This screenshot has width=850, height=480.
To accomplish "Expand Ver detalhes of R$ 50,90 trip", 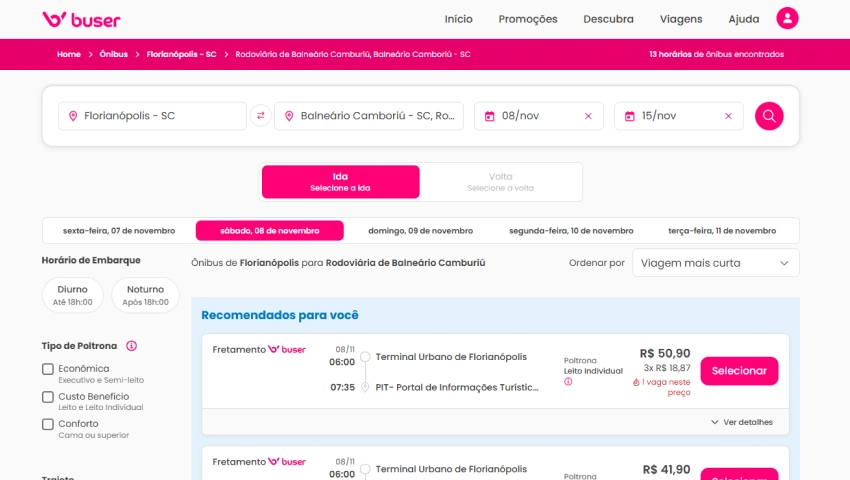I will [742, 422].
